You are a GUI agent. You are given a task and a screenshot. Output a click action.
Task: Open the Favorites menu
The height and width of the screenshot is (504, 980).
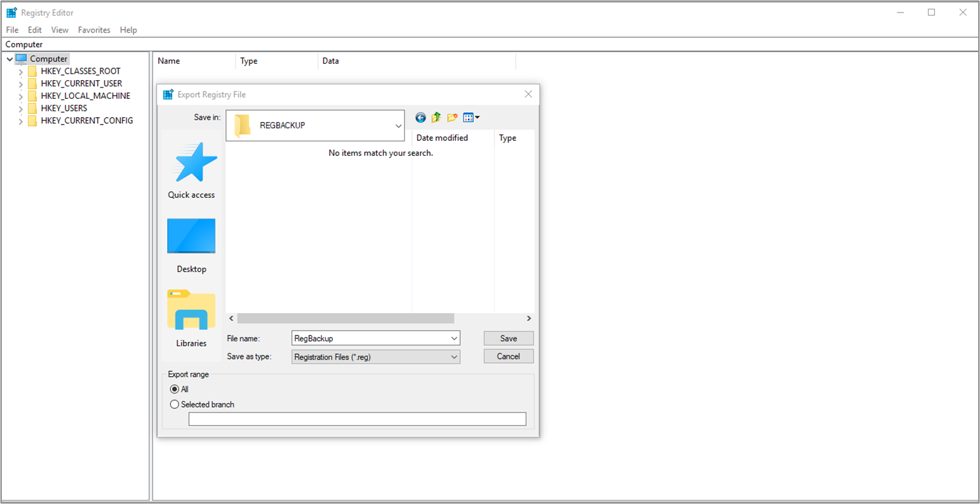94,29
